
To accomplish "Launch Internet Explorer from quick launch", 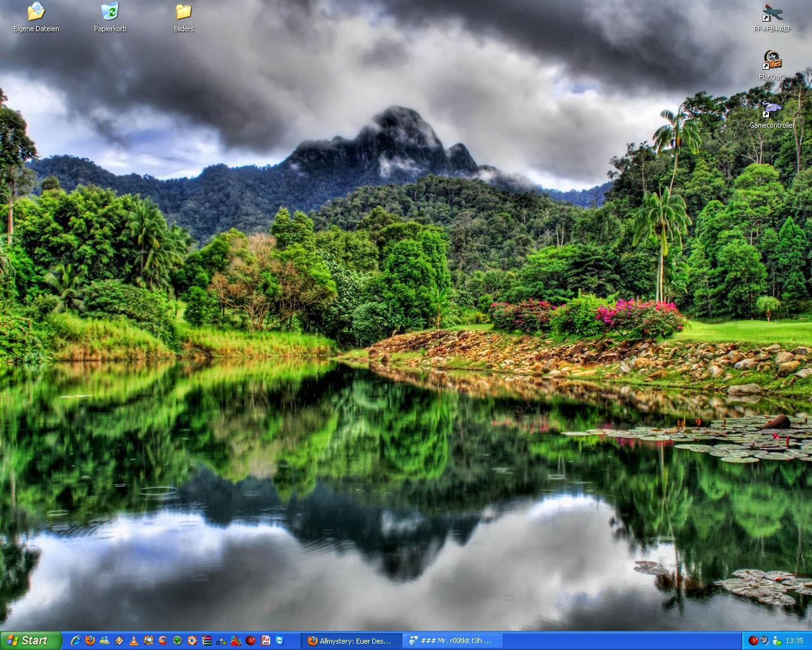I will 75,640.
